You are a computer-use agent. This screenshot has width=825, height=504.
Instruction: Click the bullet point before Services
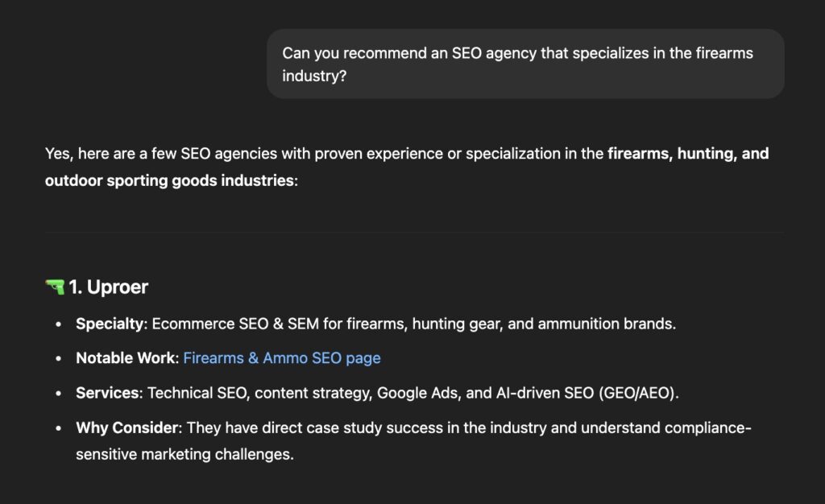[x=58, y=394]
